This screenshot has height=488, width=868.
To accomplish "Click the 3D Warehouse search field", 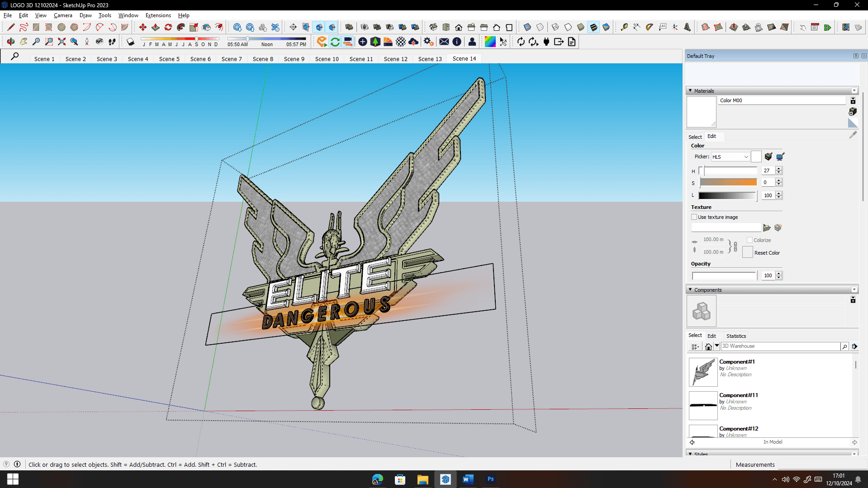I will (780, 346).
